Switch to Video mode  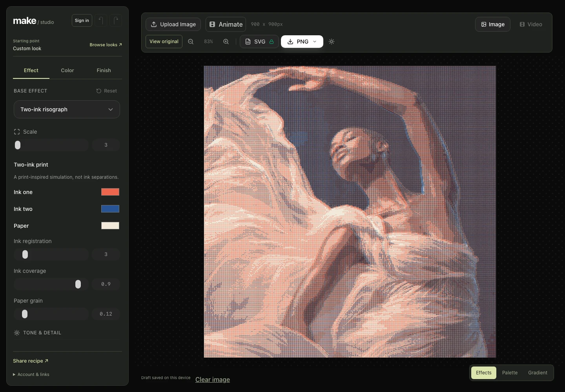click(531, 24)
